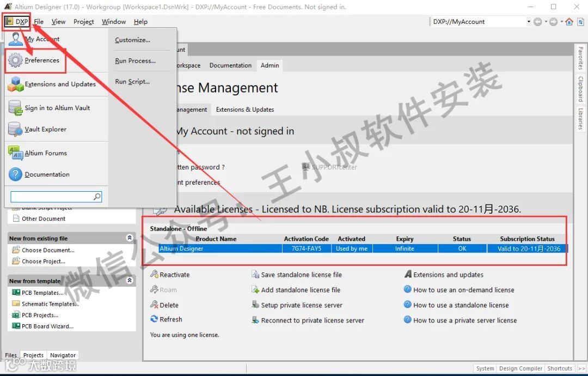Choose Customize... from the DXP menu
588x376 pixels.
(132, 40)
